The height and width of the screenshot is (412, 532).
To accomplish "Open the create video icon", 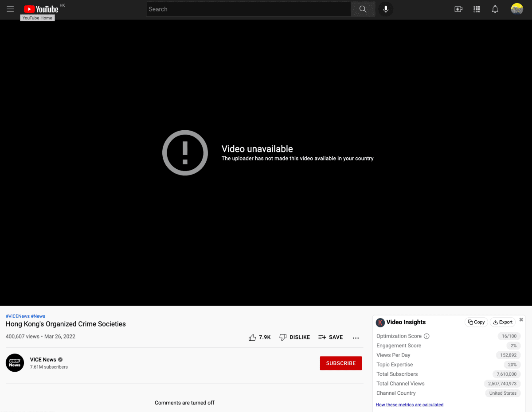I will click(458, 9).
